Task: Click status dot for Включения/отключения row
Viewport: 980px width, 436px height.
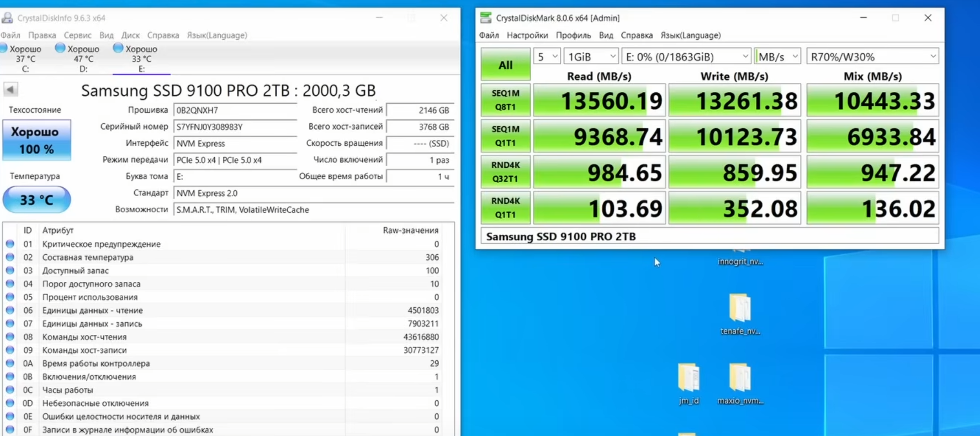Action: (10, 376)
